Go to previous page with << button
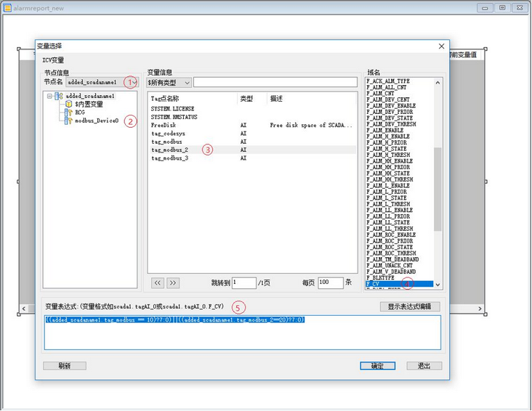Image resolution: width=532 pixels, height=411 pixels. (158, 282)
